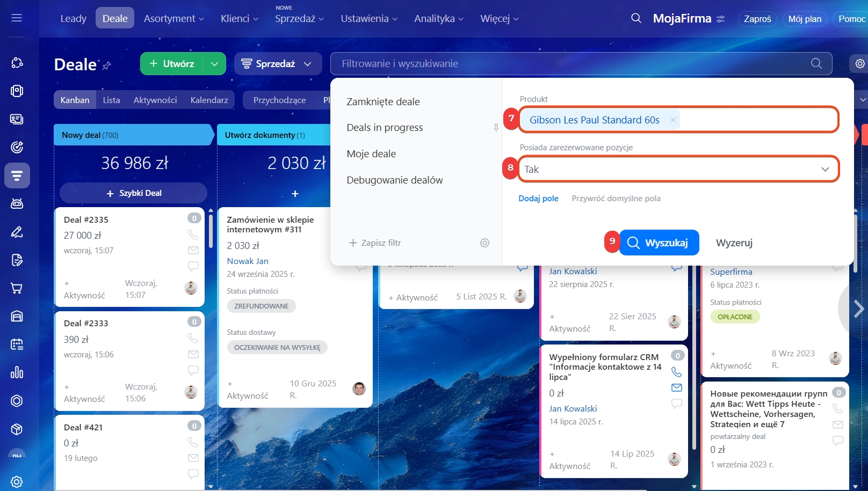This screenshot has width=868, height=491.
Task: Open the target goals icon in the sidebar
Action: click(17, 147)
